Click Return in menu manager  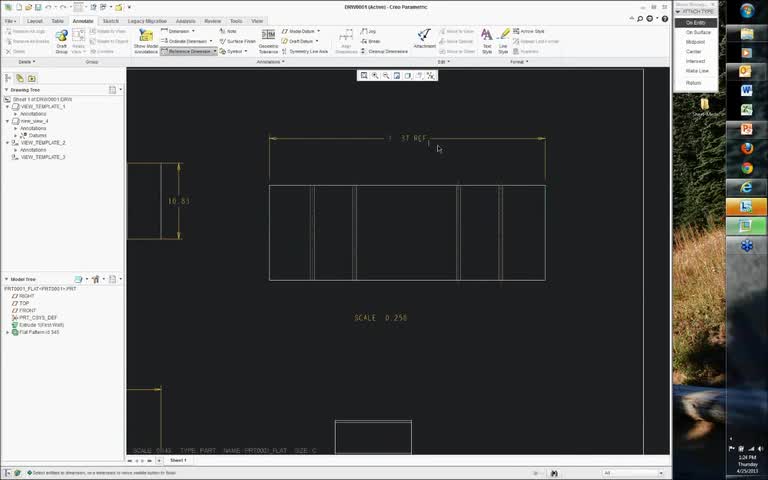click(696, 83)
